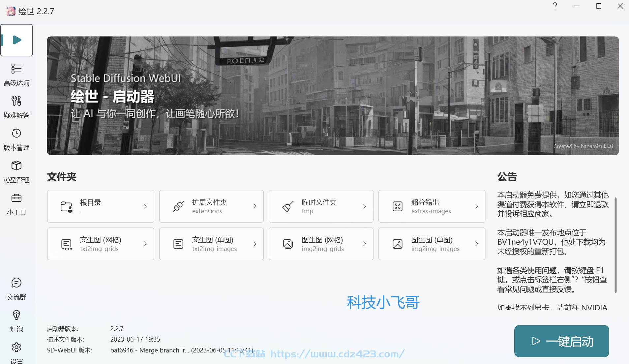Click the BV1ne4y1V7QU announcement paragraph
This screenshot has height=364, width=629.
[551, 242]
